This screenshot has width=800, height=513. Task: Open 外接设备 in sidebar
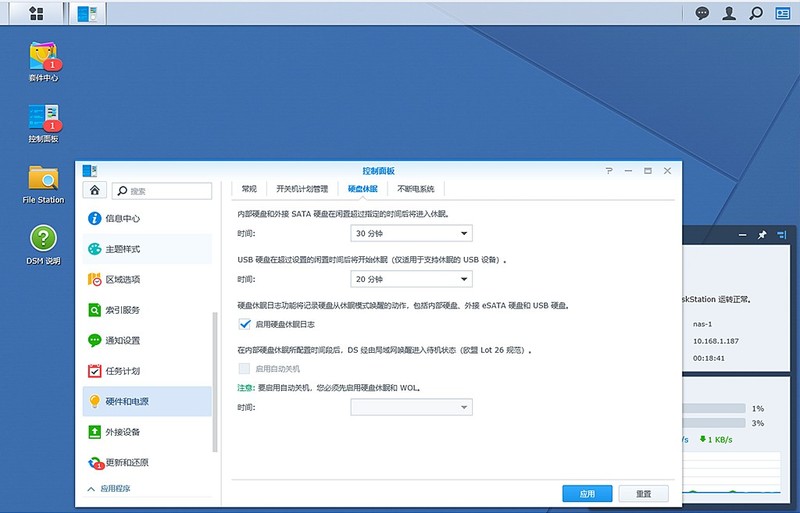coord(147,432)
